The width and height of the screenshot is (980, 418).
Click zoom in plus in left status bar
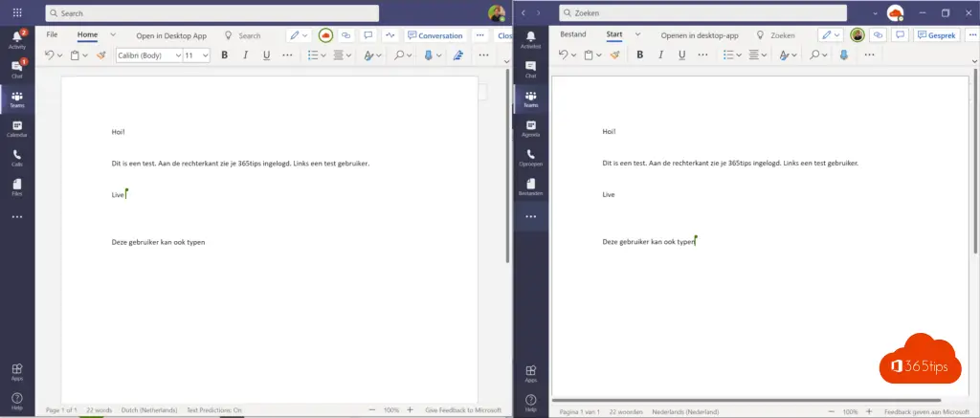click(x=410, y=410)
